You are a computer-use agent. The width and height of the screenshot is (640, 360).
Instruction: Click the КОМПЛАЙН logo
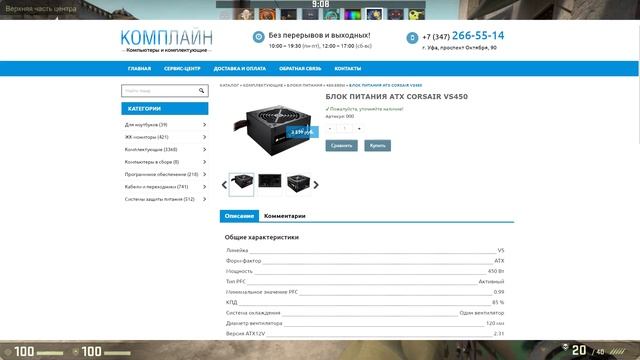[167, 41]
